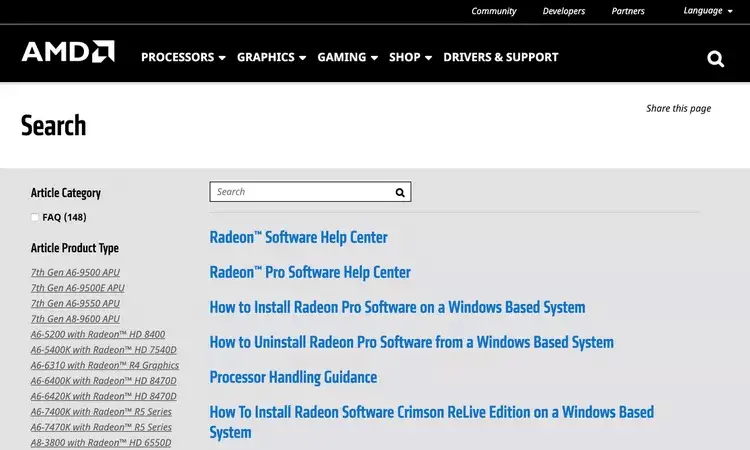The width and height of the screenshot is (750, 450).
Task: Select A6-7400K with Radeon R5 Series
Action: click(101, 412)
